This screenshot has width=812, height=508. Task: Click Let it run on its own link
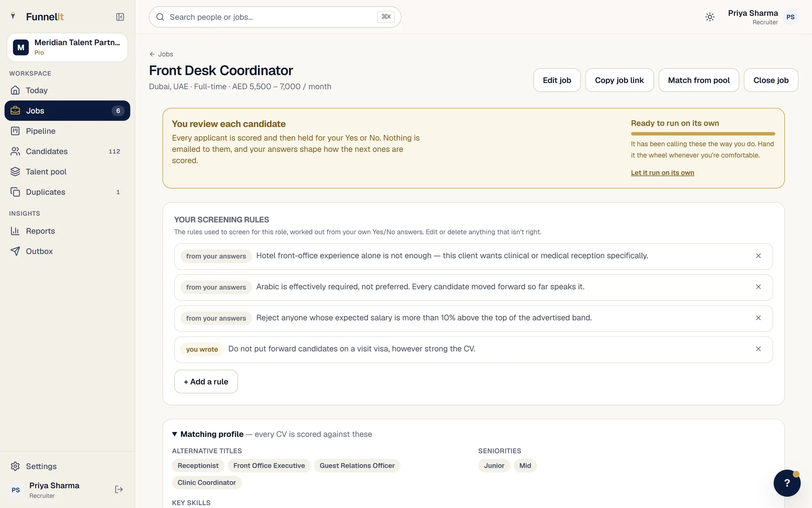click(663, 173)
